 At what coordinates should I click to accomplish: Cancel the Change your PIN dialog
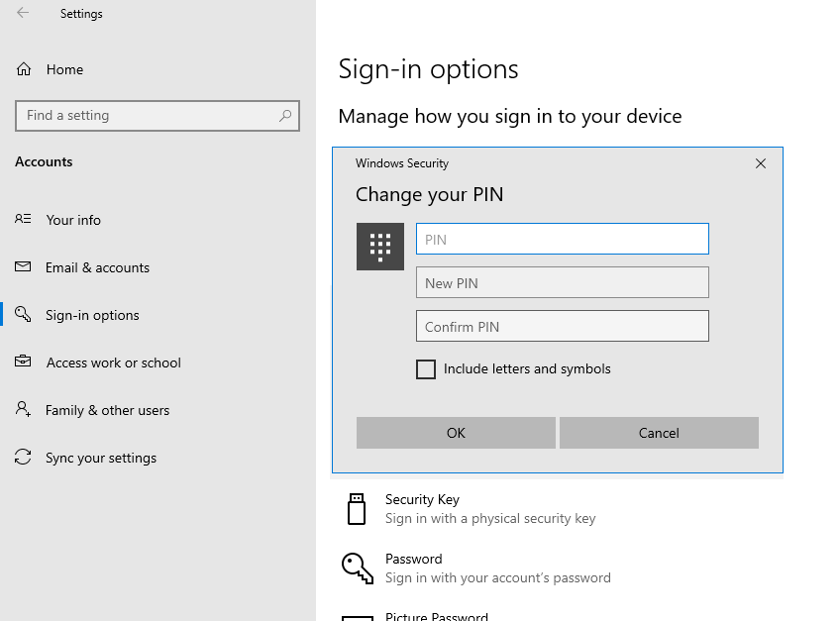pyautogui.click(x=659, y=433)
